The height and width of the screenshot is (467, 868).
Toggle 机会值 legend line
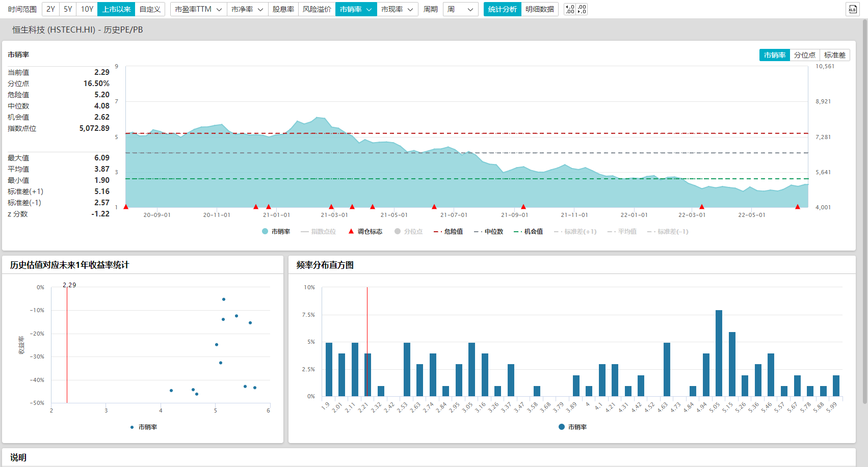click(528, 231)
